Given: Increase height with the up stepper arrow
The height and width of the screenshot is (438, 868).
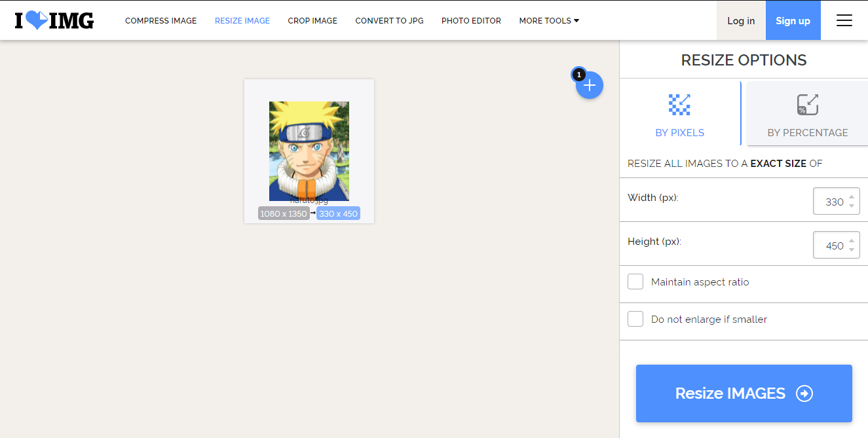Looking at the screenshot, I should [x=851, y=241].
